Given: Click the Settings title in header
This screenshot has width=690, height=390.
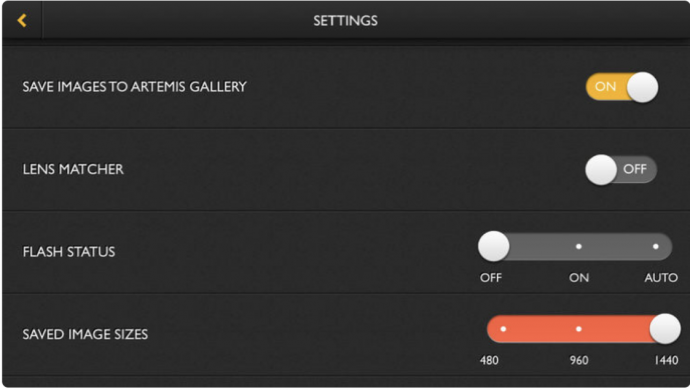Looking at the screenshot, I should pos(345,21).
